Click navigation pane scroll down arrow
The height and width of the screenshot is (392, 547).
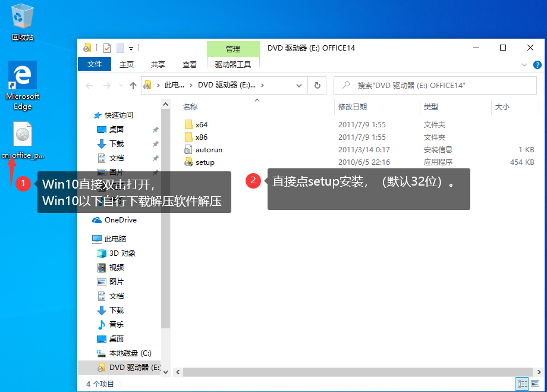(166, 372)
